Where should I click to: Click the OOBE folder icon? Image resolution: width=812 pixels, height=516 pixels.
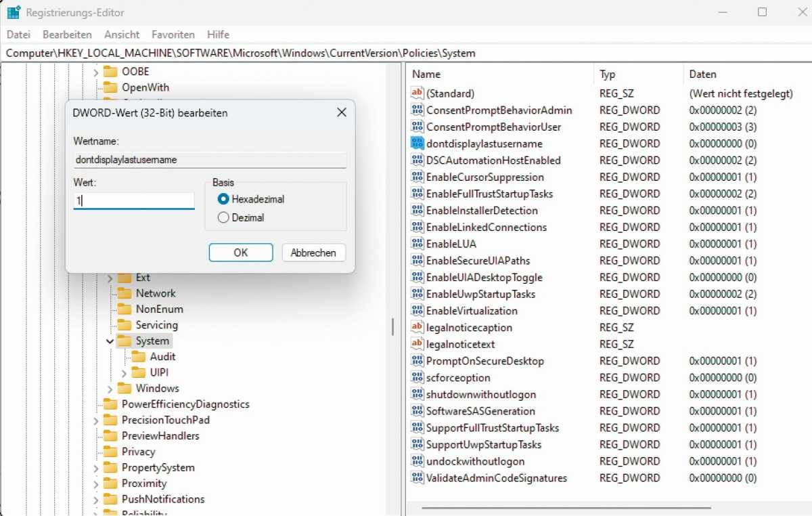110,72
